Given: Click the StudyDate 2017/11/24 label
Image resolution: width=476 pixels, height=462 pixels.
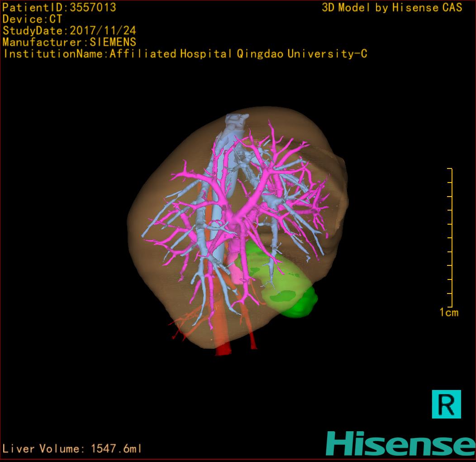Looking at the screenshot, I should click(69, 31).
